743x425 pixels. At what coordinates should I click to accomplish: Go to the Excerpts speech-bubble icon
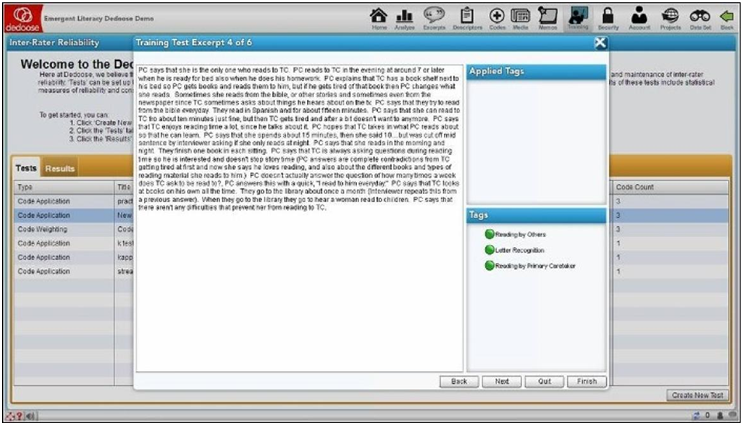[434, 19]
